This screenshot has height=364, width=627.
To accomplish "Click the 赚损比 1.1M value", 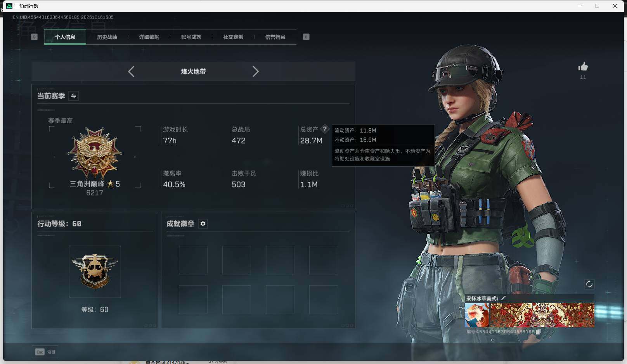I will (309, 185).
